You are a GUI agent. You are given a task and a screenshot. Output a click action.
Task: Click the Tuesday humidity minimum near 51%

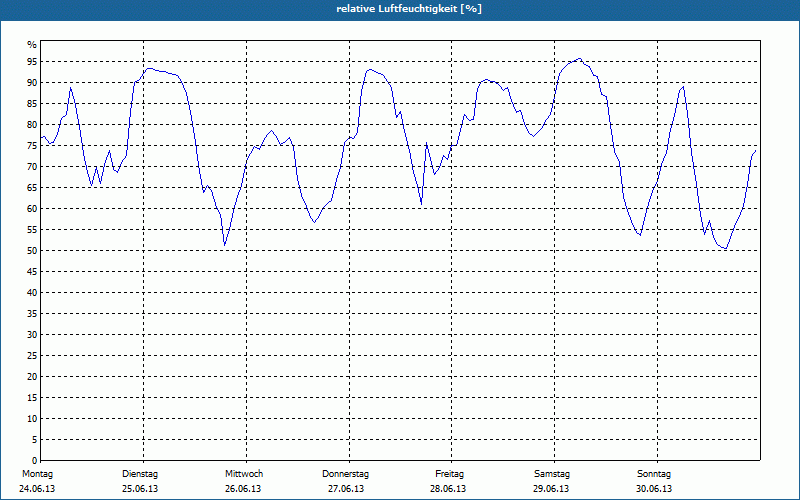[x=224, y=245]
